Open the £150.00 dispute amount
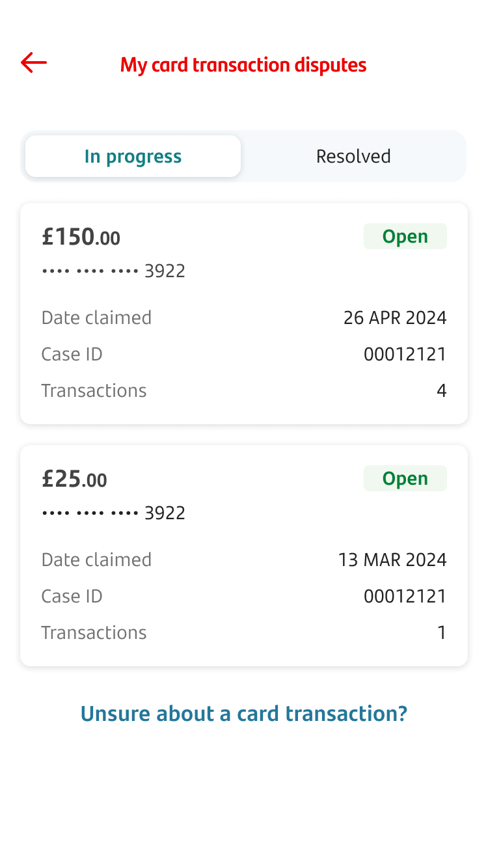 coord(81,237)
